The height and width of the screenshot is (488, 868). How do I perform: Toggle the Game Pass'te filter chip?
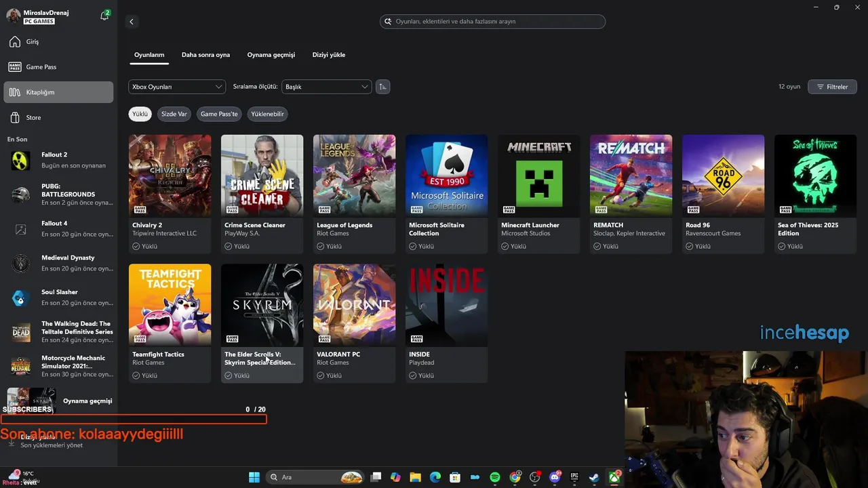point(219,114)
